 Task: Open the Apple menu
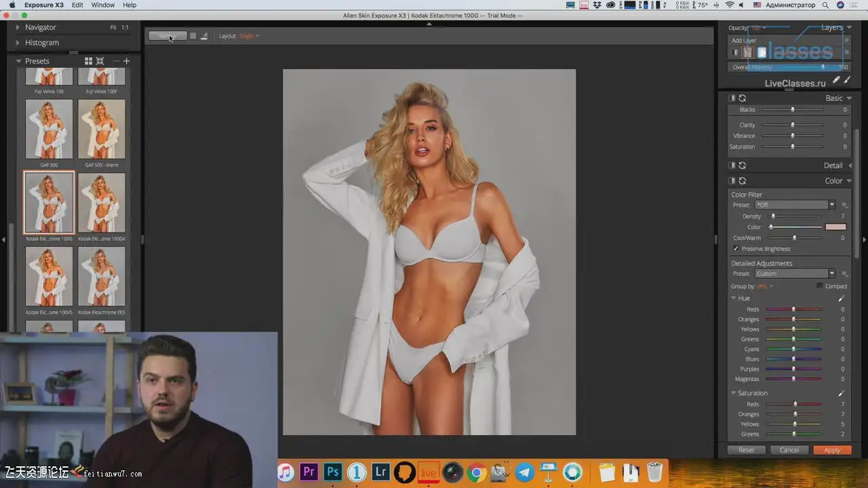[12, 5]
